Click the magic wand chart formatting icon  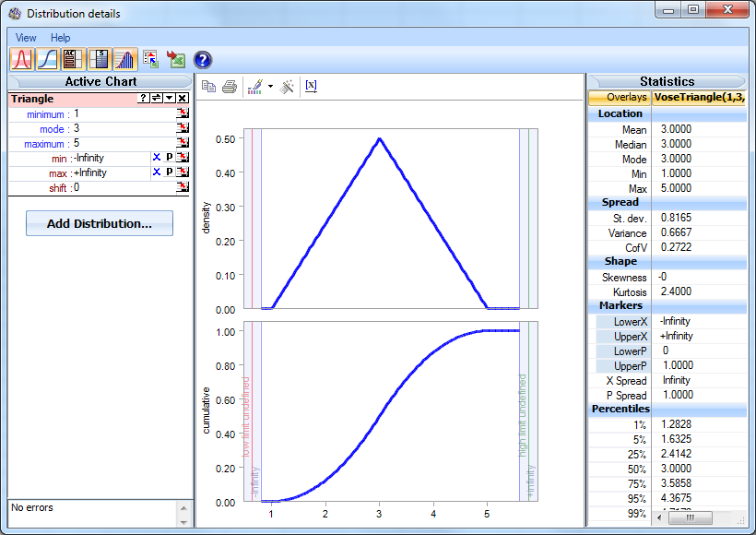click(287, 85)
